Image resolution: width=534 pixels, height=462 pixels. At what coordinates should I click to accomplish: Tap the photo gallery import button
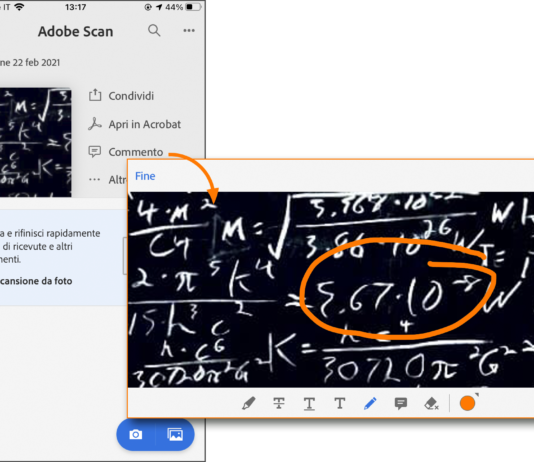[175, 435]
